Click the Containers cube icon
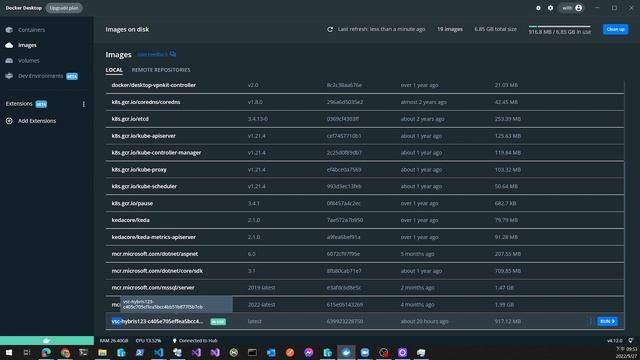This screenshot has height=360, width=640. click(9, 30)
